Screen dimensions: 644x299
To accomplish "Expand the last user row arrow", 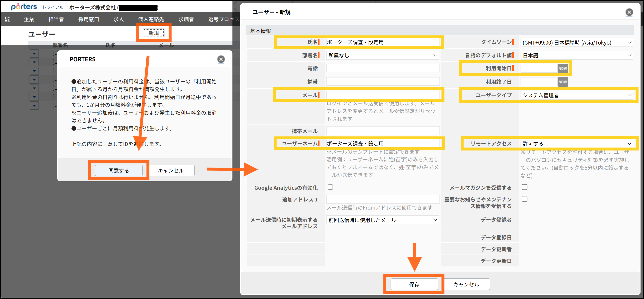I will coord(34,106).
